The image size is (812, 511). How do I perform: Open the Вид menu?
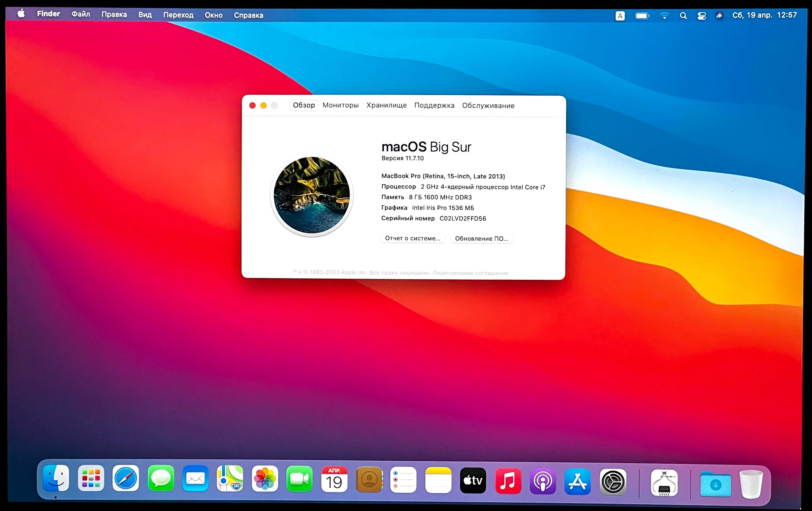point(145,15)
